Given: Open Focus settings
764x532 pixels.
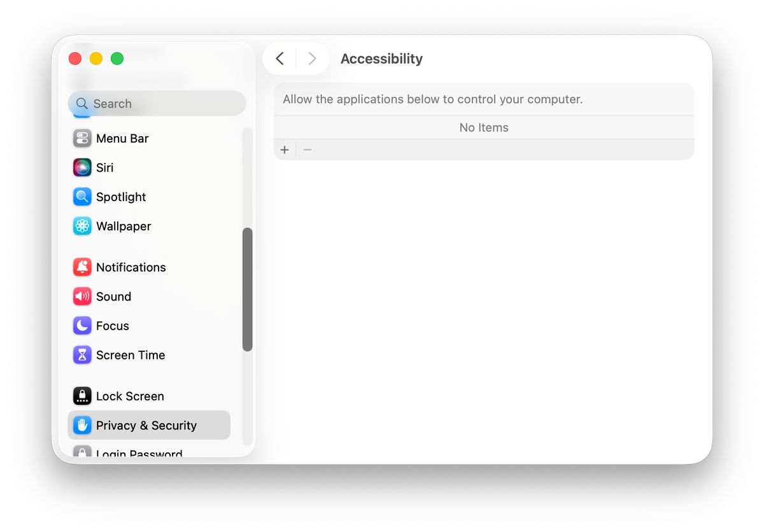Looking at the screenshot, I should [x=149, y=326].
